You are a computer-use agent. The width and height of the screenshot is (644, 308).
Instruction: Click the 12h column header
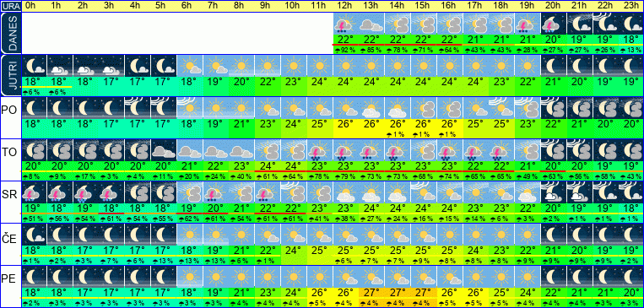[345, 6]
